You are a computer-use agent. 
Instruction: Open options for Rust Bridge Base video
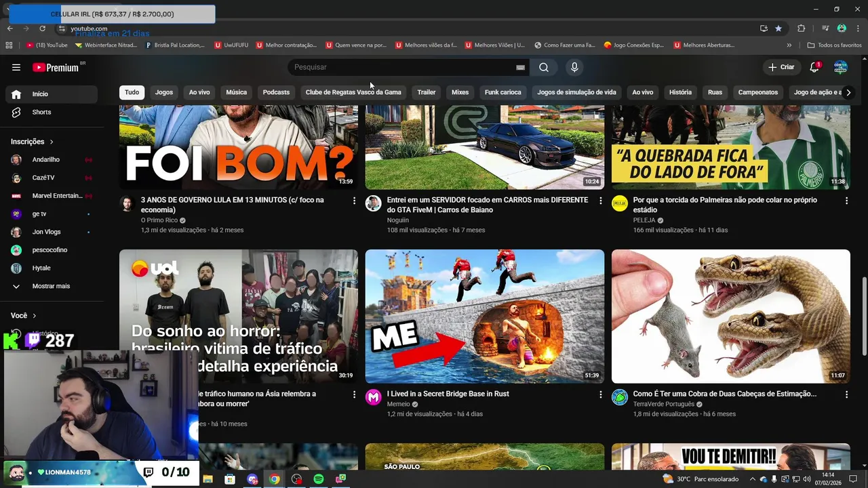point(600,394)
